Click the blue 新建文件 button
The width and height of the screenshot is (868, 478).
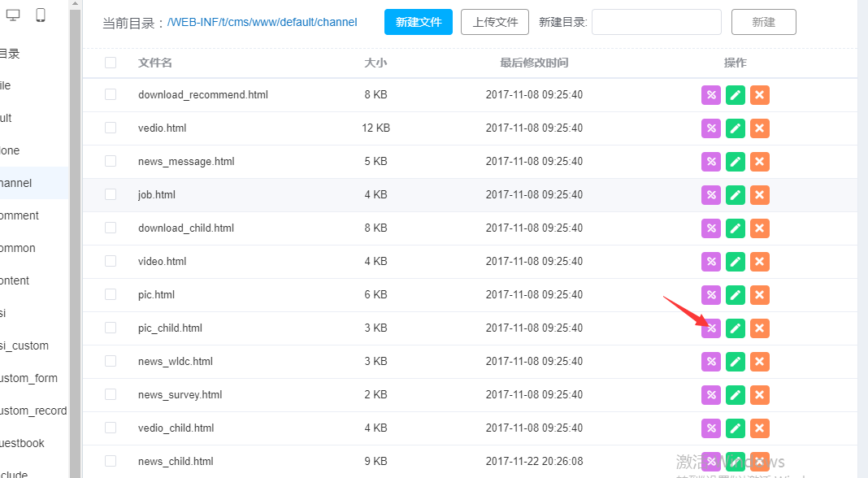click(x=419, y=23)
